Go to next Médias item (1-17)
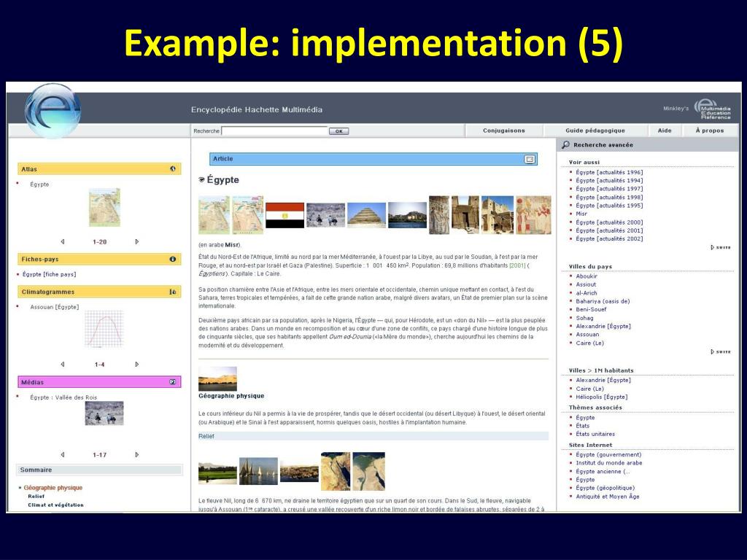 (x=136, y=455)
